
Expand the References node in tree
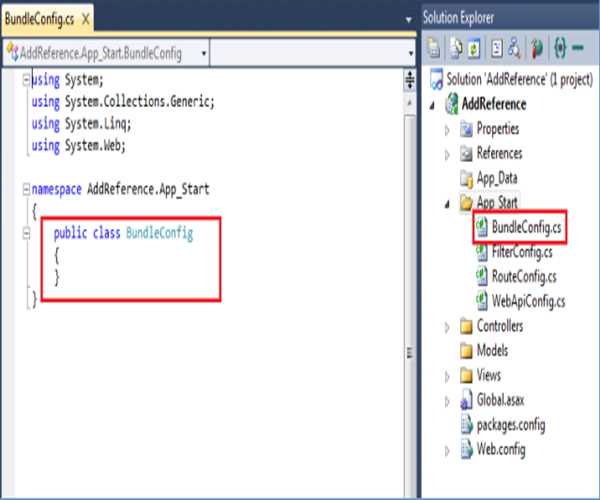click(x=446, y=154)
